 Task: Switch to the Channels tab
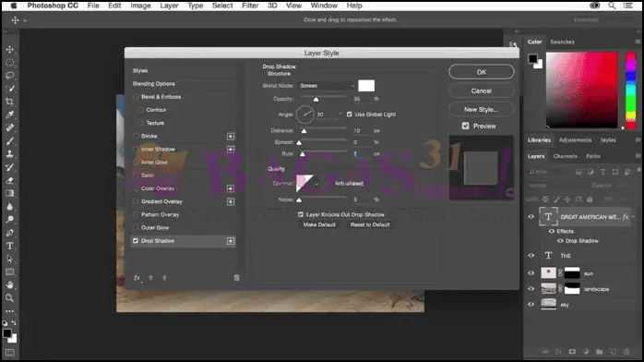click(566, 156)
